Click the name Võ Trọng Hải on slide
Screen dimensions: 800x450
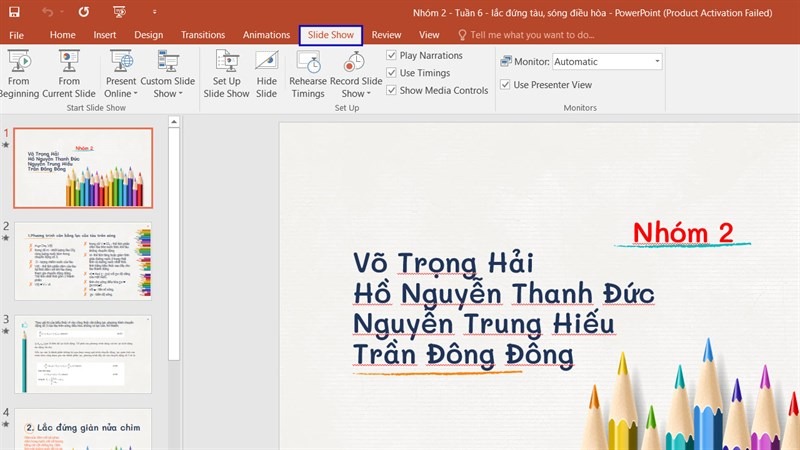pyautogui.click(x=443, y=263)
